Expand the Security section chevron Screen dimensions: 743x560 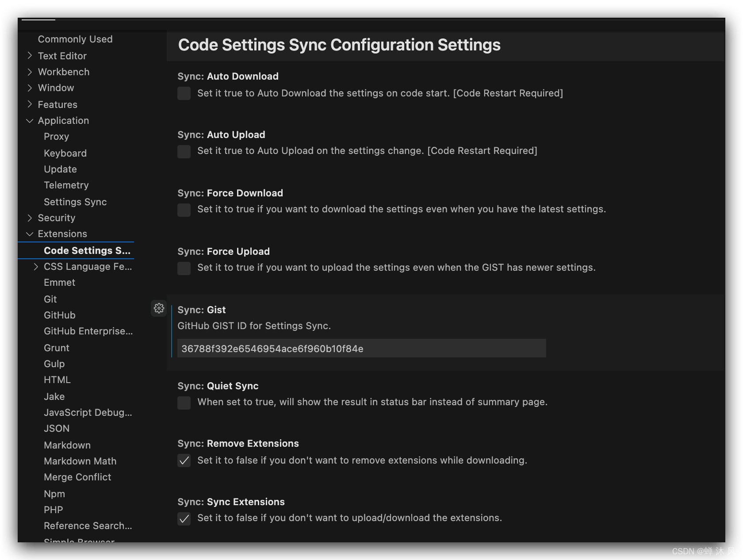30,218
